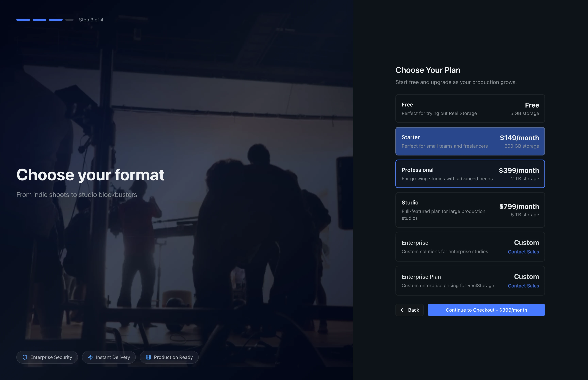Open Contact Sales link in Enterprise Plan
Screen dimensions: 588x380
point(523,286)
